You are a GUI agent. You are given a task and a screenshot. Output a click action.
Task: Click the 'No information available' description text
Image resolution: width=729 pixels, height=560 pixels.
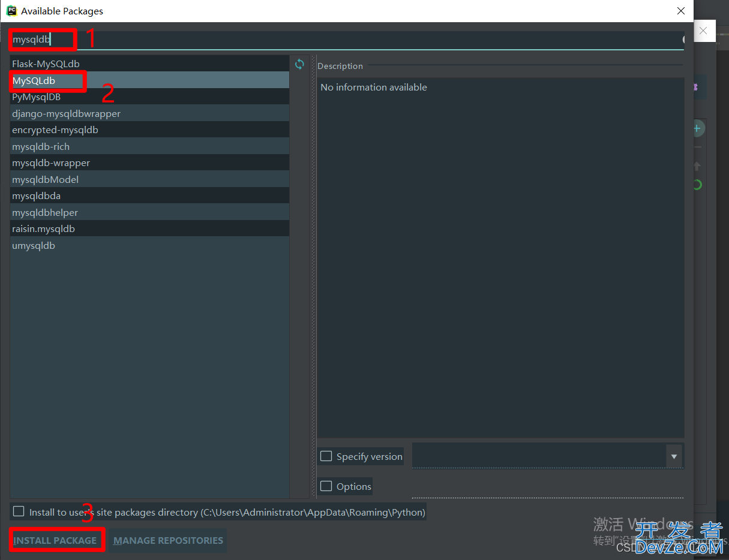[x=374, y=87]
